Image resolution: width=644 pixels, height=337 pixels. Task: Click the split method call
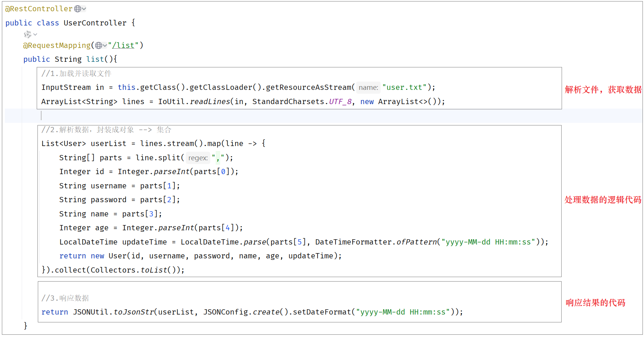(x=169, y=158)
